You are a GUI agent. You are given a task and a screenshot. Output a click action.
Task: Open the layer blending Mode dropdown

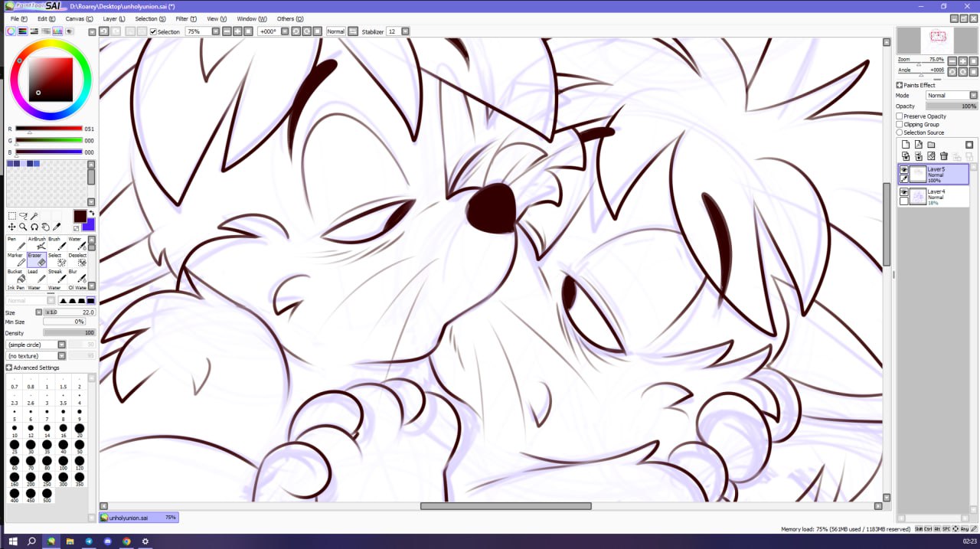[x=952, y=96]
